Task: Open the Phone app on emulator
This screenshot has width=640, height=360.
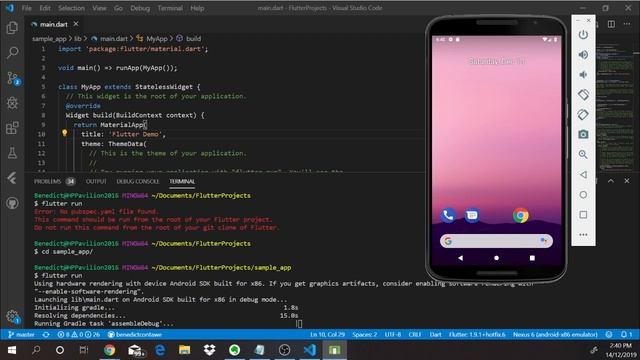Action: point(448,215)
